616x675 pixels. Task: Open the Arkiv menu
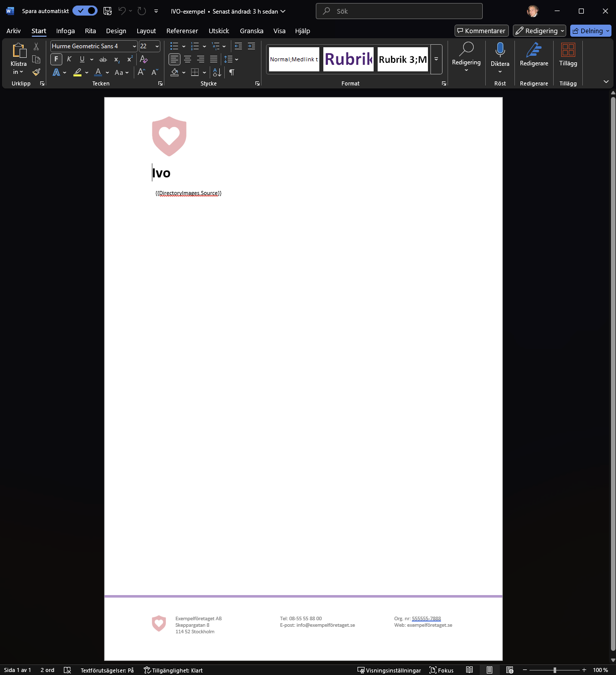[x=14, y=31]
